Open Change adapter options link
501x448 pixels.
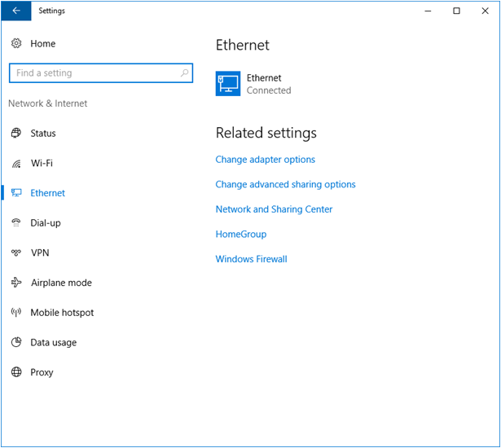(265, 160)
